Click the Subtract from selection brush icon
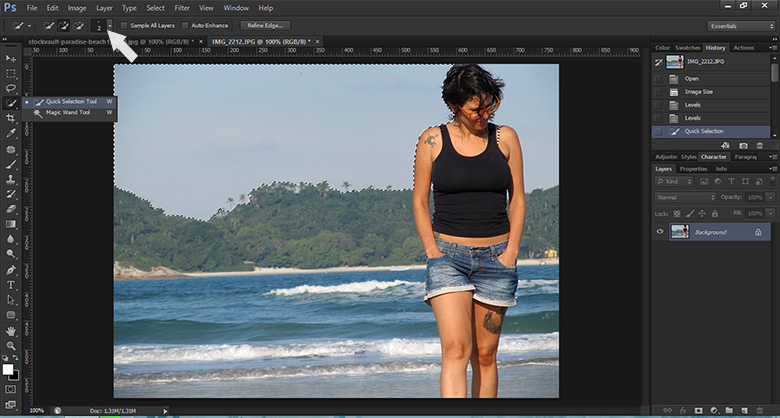Image resolution: width=780 pixels, height=418 pixels. (x=78, y=25)
